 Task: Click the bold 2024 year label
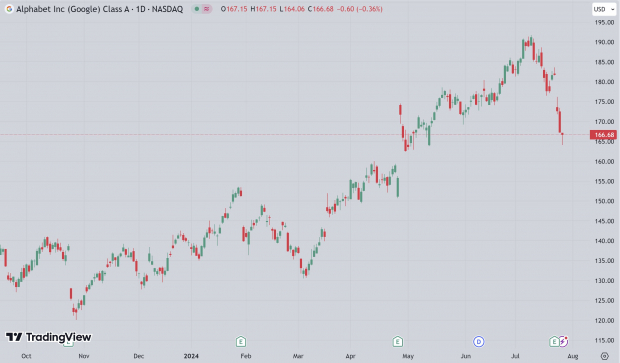pyautogui.click(x=191, y=356)
